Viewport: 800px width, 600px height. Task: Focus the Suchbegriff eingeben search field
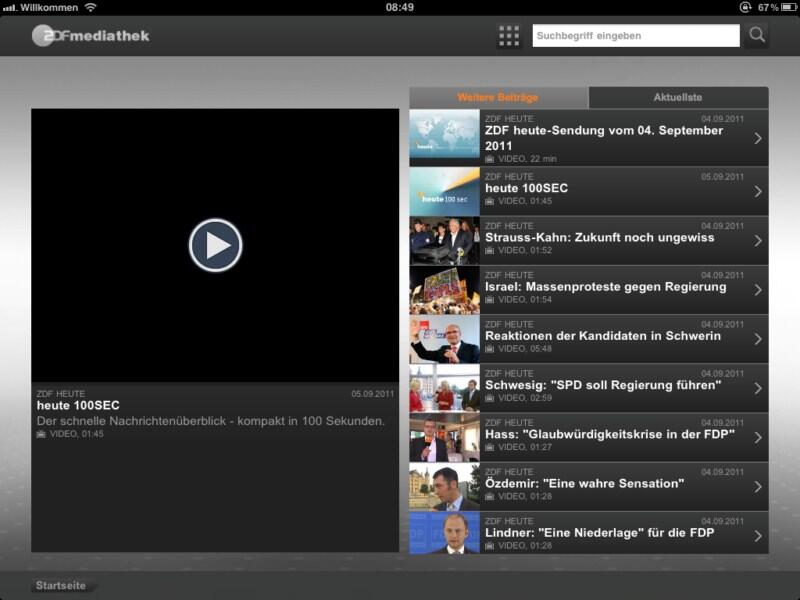coord(636,36)
